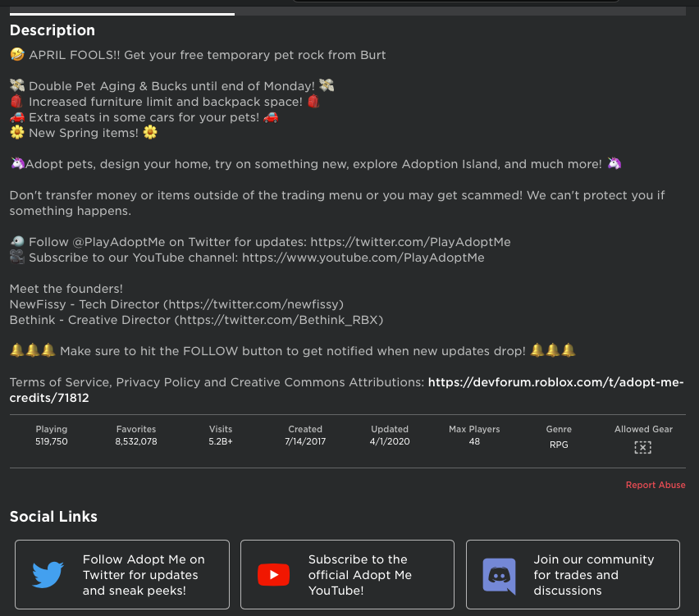Click the Meet the founders! line
The height and width of the screenshot is (616, 699).
click(66, 289)
